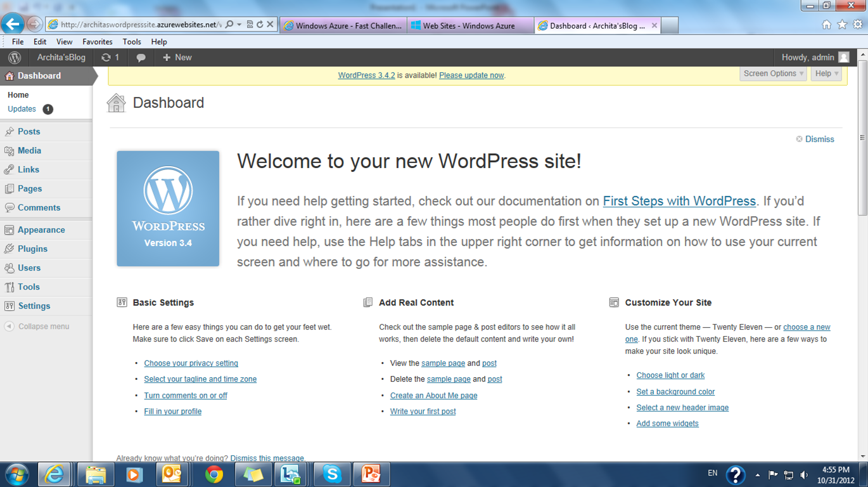
Task: Click the WordPress Version 3.4 logo tile
Action: tap(168, 209)
